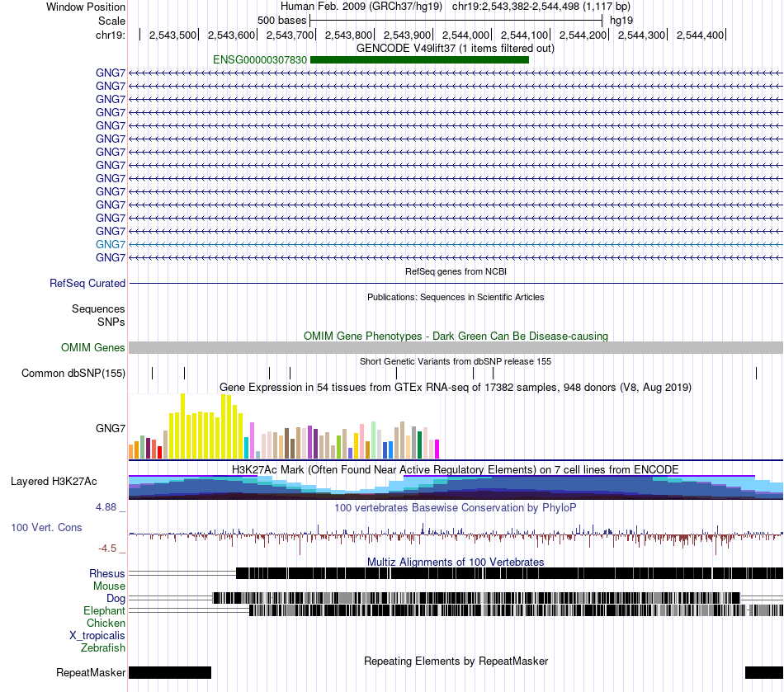
Task: Click the 100 Vert. Cons label
Action: click(x=46, y=528)
